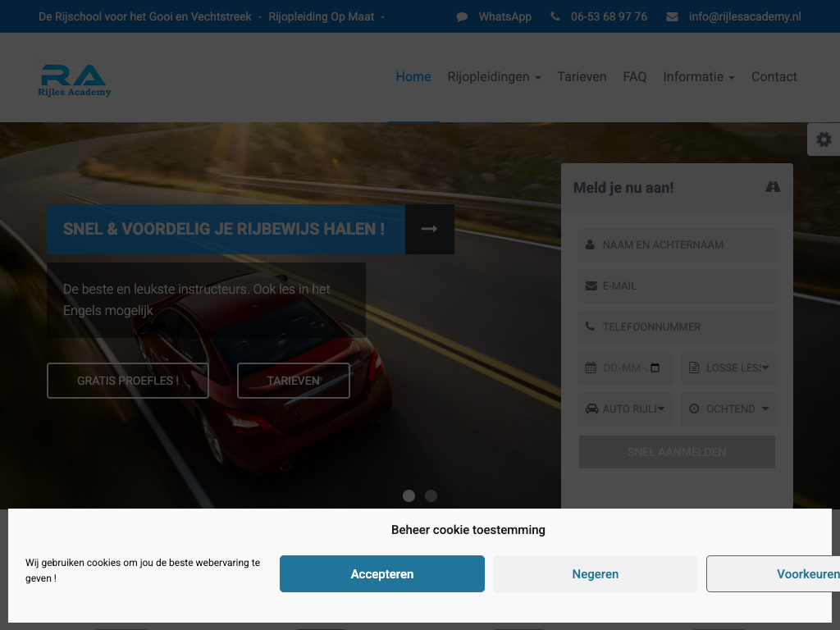This screenshot has width=840, height=630.
Task: Open the Tarieven menu item
Action: 582,76
